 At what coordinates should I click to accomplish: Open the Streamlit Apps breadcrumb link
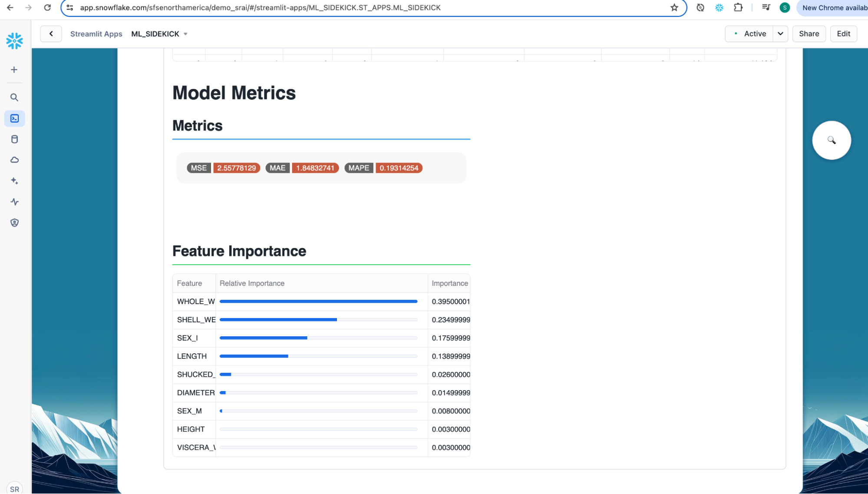point(96,34)
